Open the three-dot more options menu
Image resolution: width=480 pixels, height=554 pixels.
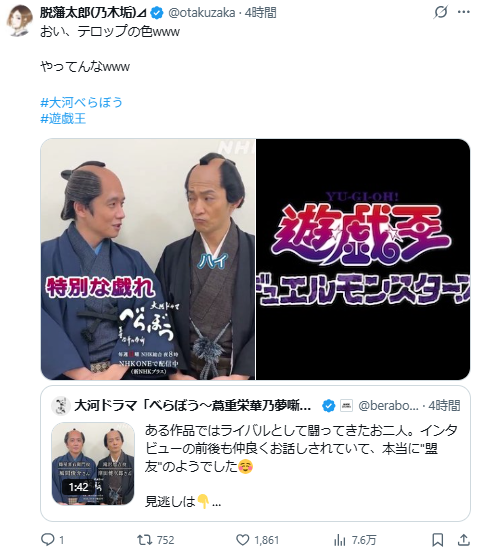click(x=464, y=12)
